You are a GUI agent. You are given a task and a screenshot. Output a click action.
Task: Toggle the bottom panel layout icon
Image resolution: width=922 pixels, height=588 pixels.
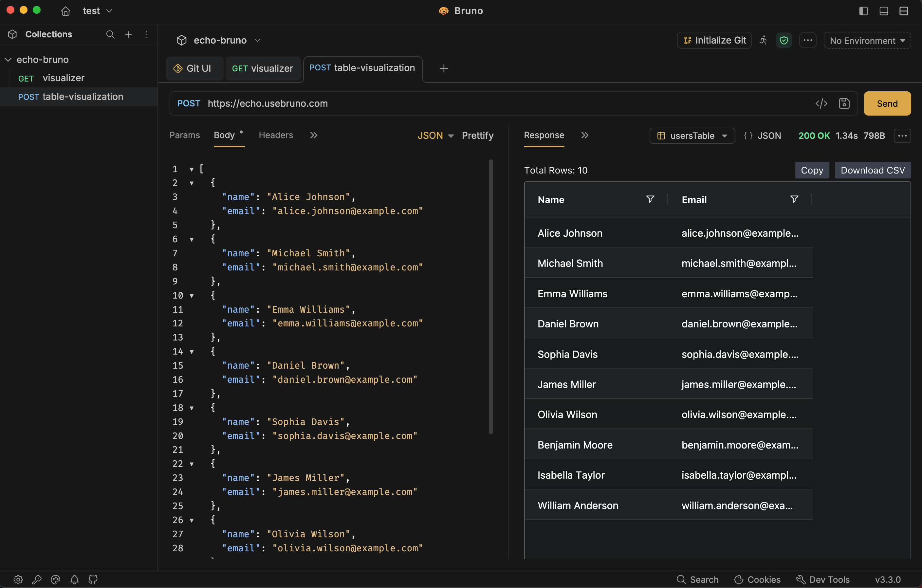click(x=883, y=11)
